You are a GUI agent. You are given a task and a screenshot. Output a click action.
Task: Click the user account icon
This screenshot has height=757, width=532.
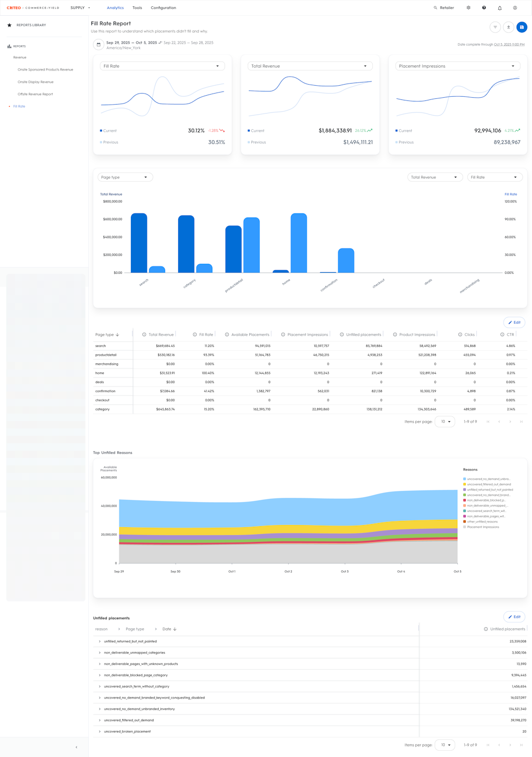pos(515,8)
